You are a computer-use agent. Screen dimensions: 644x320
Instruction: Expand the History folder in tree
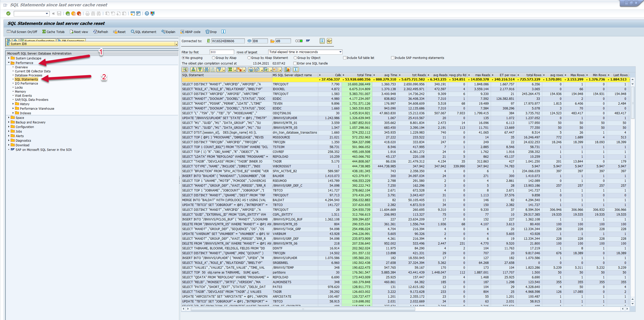point(13,104)
